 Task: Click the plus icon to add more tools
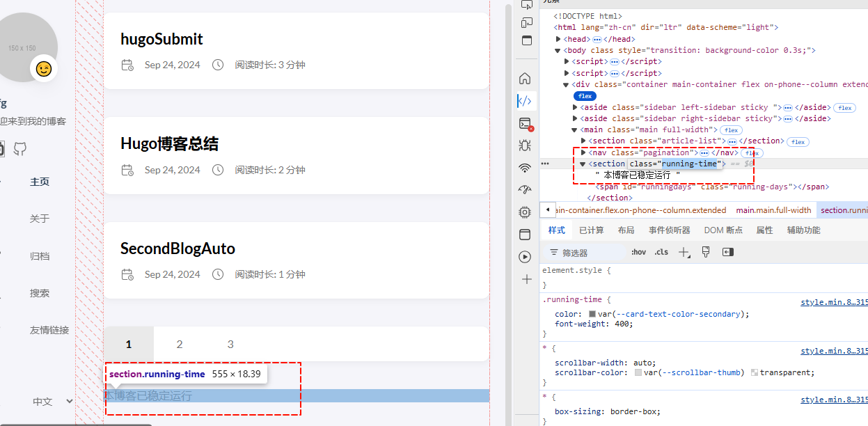[x=526, y=279]
